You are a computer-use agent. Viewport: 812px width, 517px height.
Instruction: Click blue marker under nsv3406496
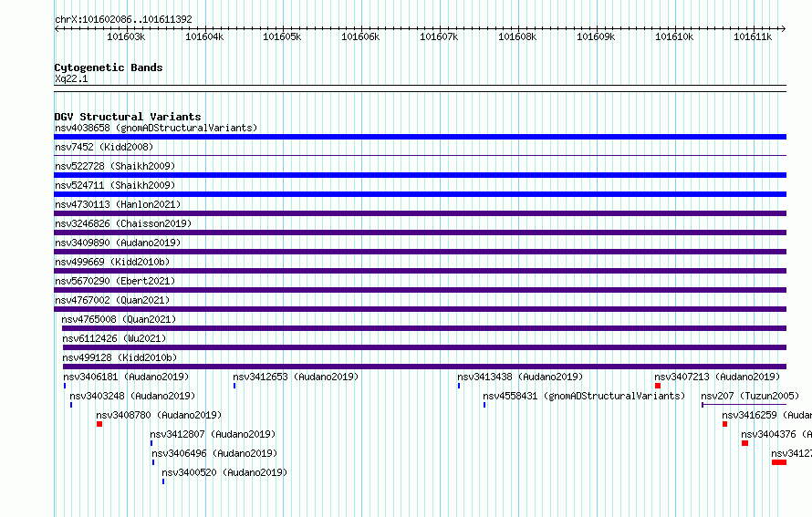tap(153, 462)
